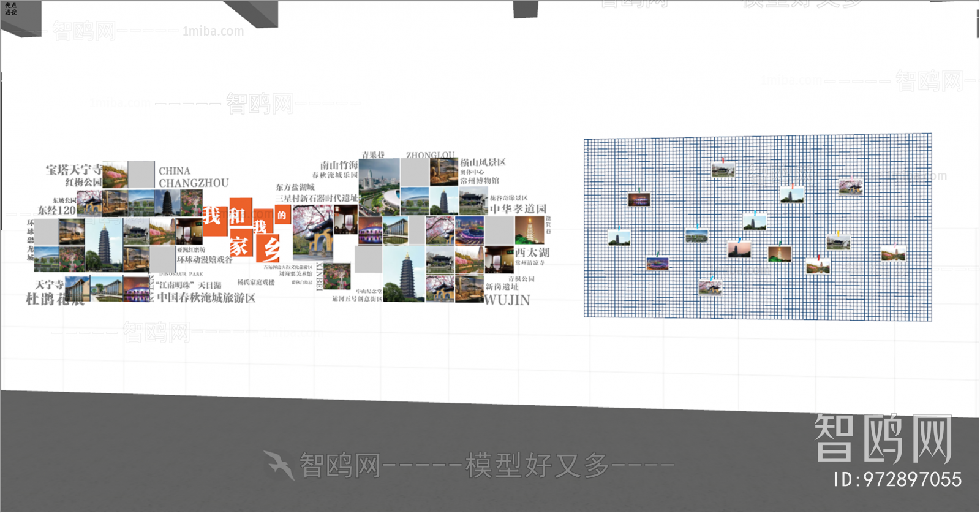Click the ZHONGLOU heading

431,155
